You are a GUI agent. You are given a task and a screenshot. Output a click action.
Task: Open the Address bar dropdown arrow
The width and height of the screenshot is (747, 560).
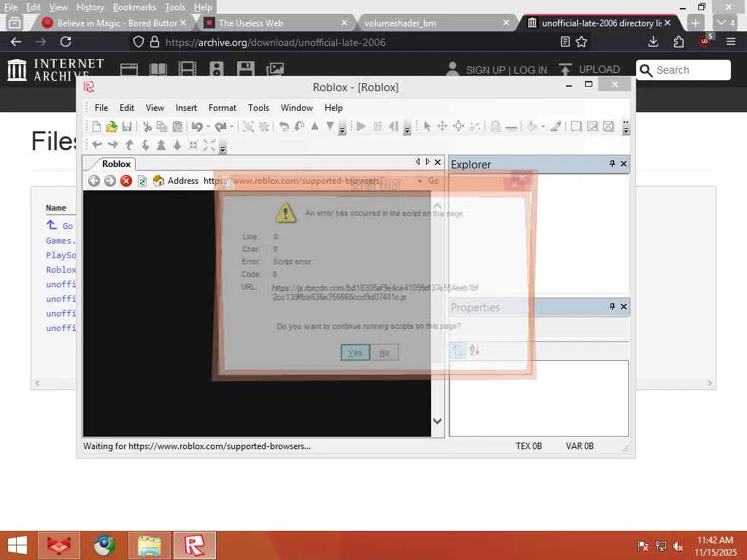(x=419, y=181)
